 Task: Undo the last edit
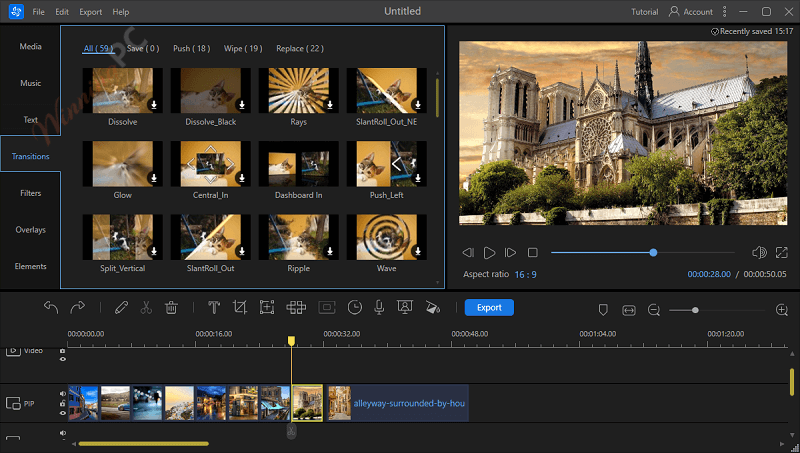click(x=51, y=307)
